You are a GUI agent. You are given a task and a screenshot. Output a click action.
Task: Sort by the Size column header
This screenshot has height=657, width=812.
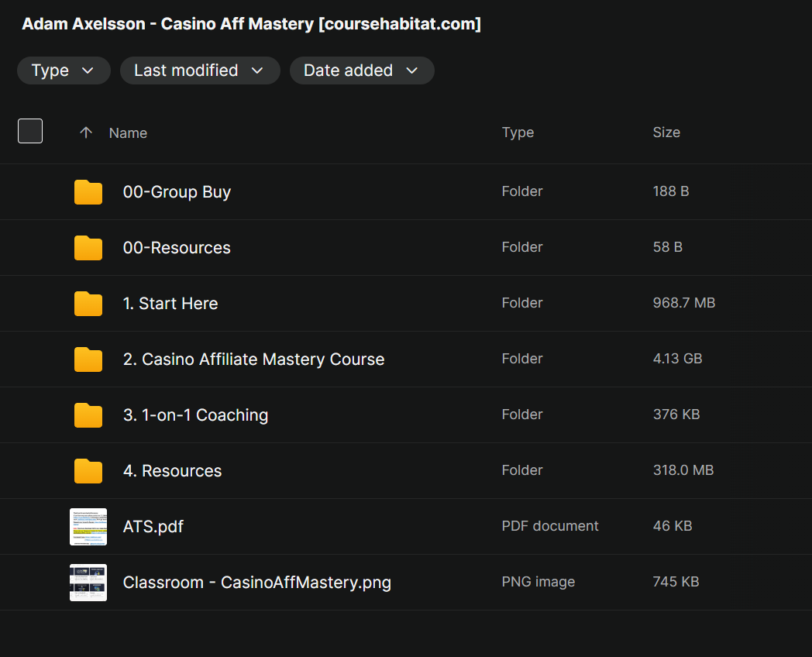click(x=666, y=132)
